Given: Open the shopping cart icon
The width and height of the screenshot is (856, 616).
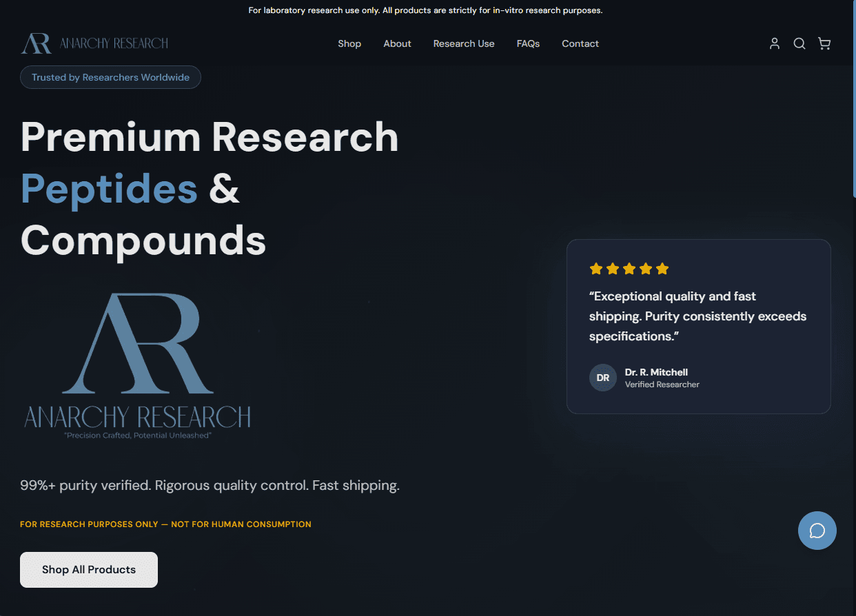Looking at the screenshot, I should [x=824, y=43].
